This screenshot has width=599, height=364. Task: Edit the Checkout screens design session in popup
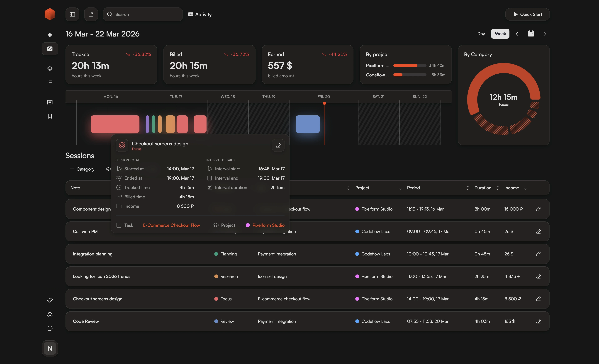pyautogui.click(x=278, y=145)
